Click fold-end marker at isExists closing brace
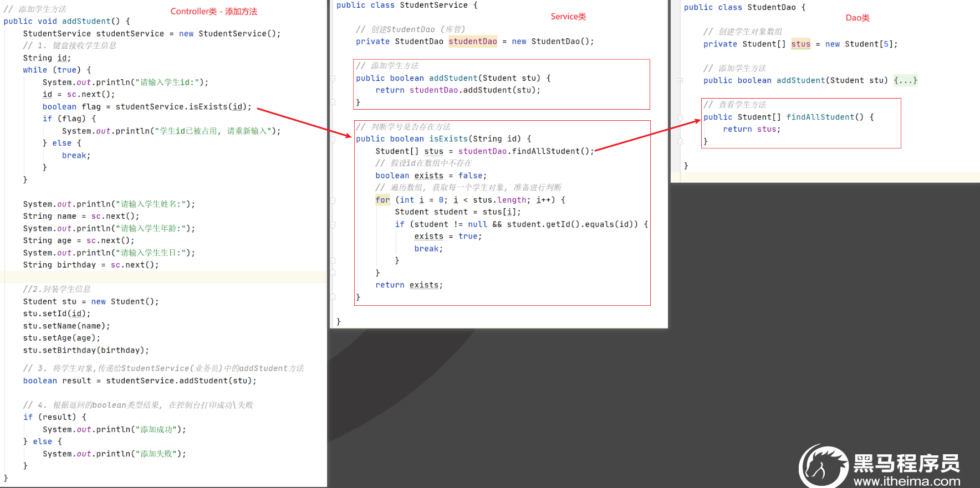The width and height of the screenshot is (980, 488). [x=333, y=297]
